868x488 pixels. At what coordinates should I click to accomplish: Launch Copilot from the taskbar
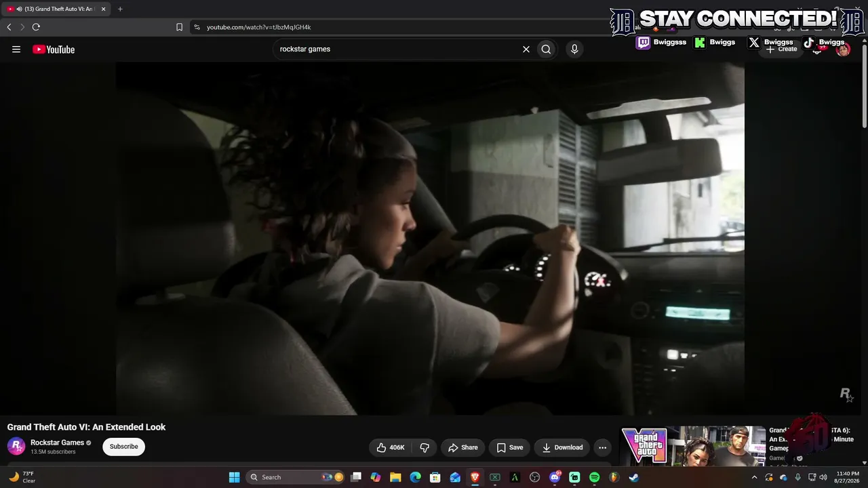click(376, 477)
